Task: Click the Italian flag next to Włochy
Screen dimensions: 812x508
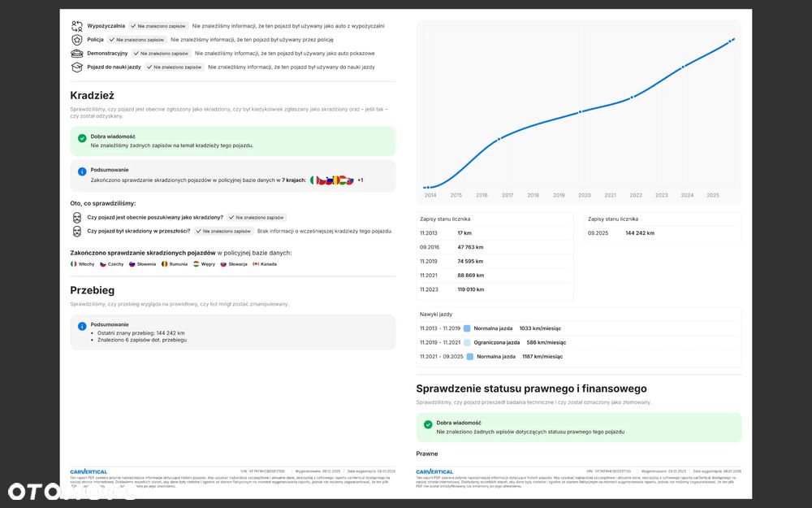Action: pyautogui.click(x=74, y=264)
